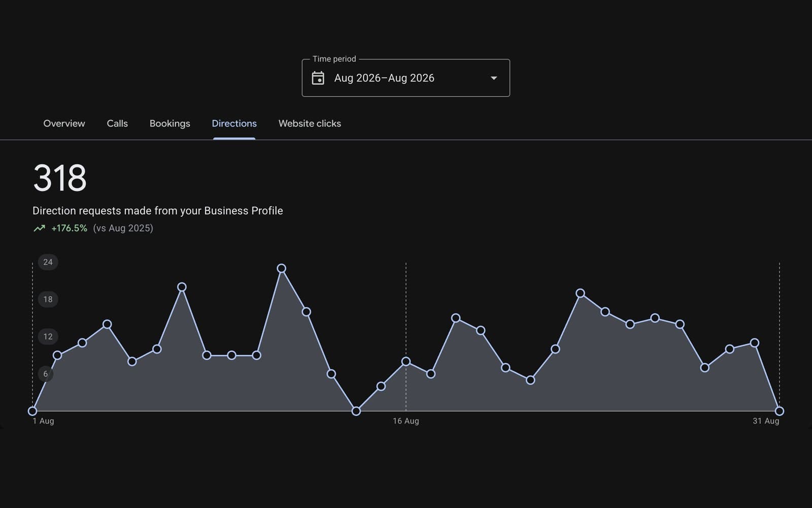
Task: Select the 23 Aug peak data point near 19
Action: (581, 293)
